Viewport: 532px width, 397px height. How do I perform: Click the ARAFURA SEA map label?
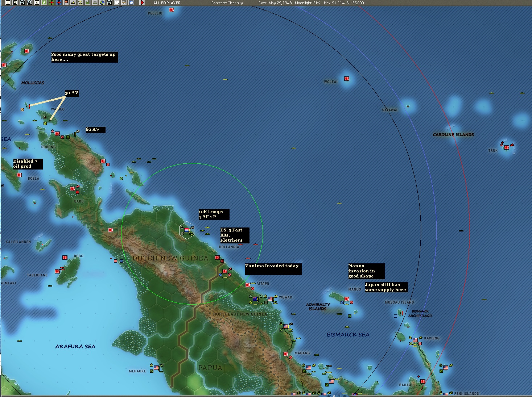75,347
